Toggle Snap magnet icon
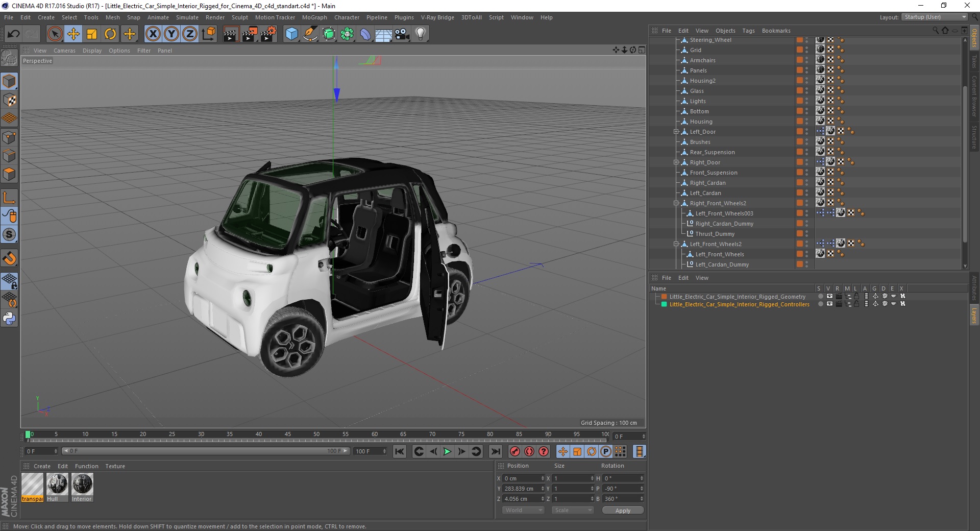Viewport: 980px width, 531px height. tap(9, 258)
